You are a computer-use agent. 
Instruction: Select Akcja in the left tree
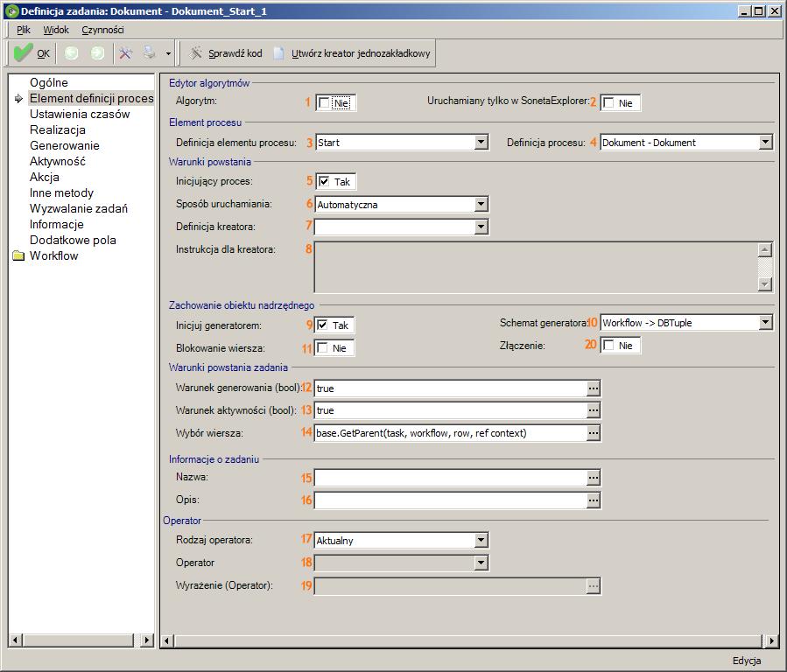pos(44,177)
